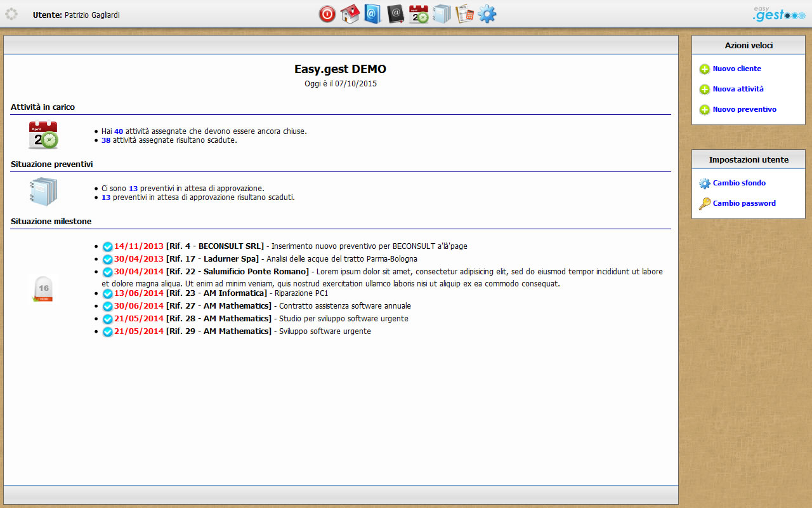Screen dimensions: 812x508
Task: Click Rif. 27 - AM Mathematics text
Action: [x=219, y=305]
